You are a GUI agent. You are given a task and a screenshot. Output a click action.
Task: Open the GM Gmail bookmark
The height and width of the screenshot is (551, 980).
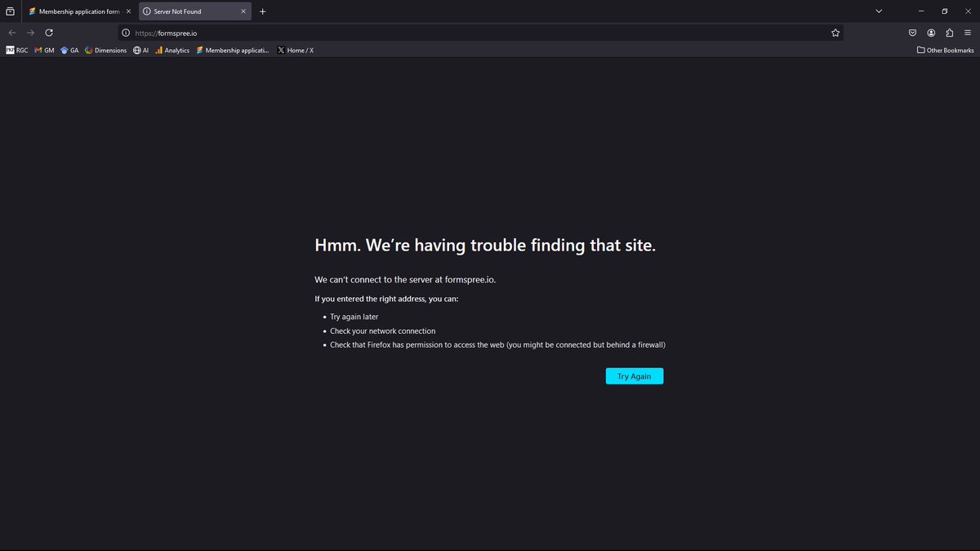[x=44, y=50]
